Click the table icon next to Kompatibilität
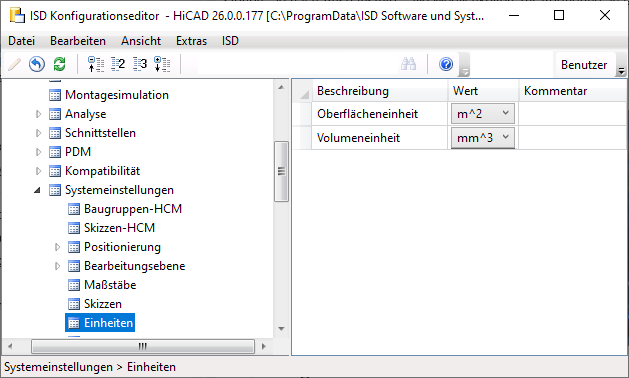The image size is (629, 378). [x=55, y=171]
